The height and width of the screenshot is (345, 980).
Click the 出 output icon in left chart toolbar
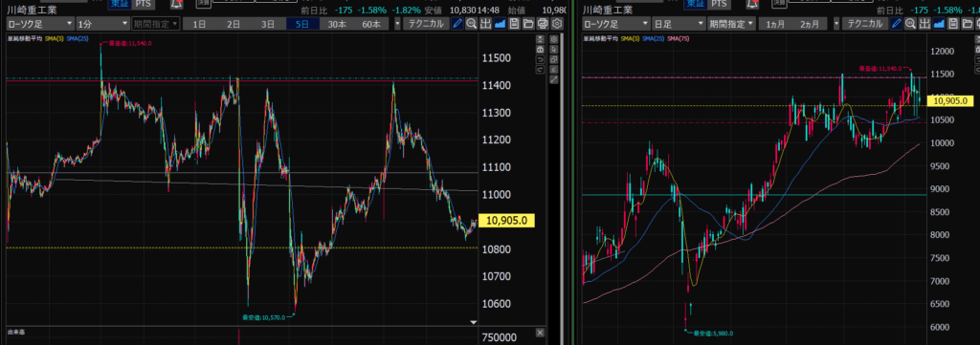[485, 24]
